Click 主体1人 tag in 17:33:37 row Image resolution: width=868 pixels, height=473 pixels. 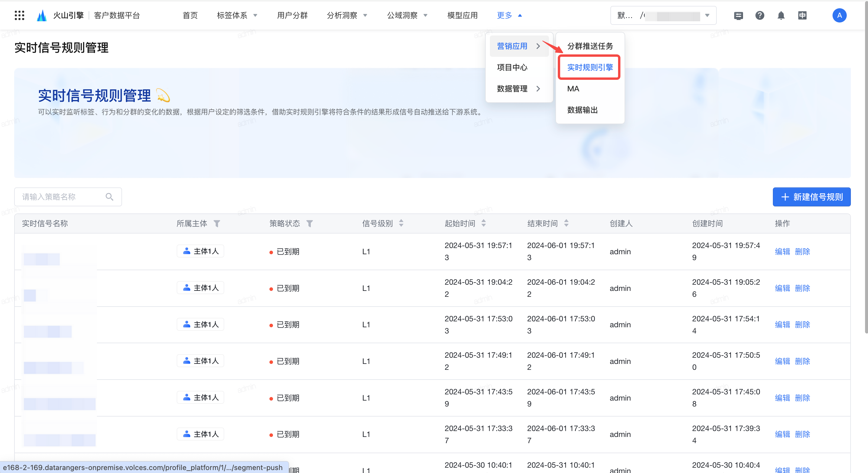tap(201, 434)
